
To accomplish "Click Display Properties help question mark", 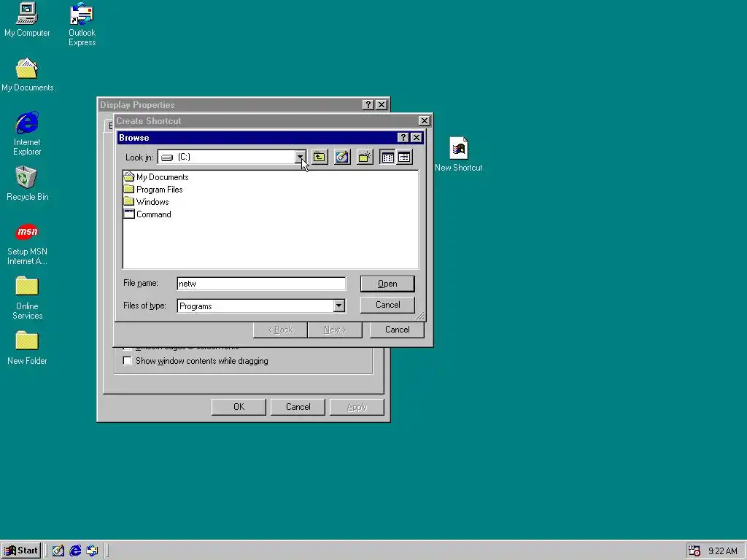I will (368, 105).
